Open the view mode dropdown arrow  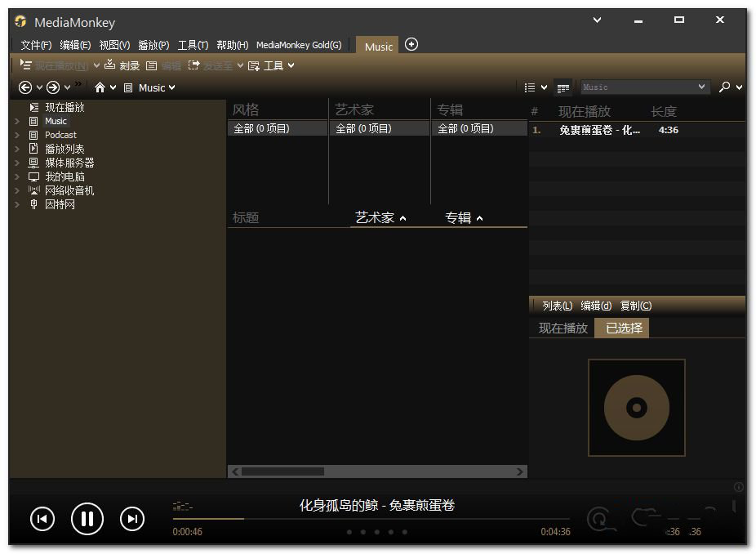[544, 87]
